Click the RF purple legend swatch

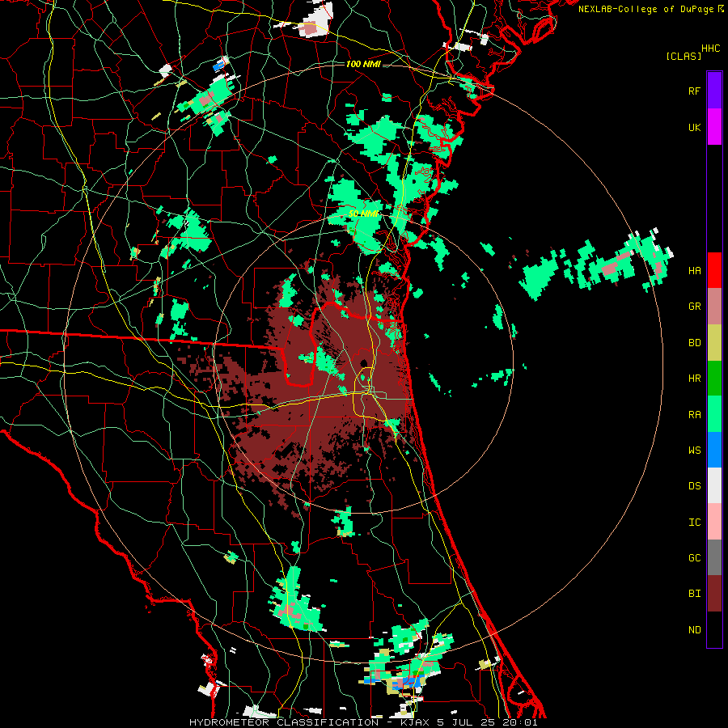(714, 91)
